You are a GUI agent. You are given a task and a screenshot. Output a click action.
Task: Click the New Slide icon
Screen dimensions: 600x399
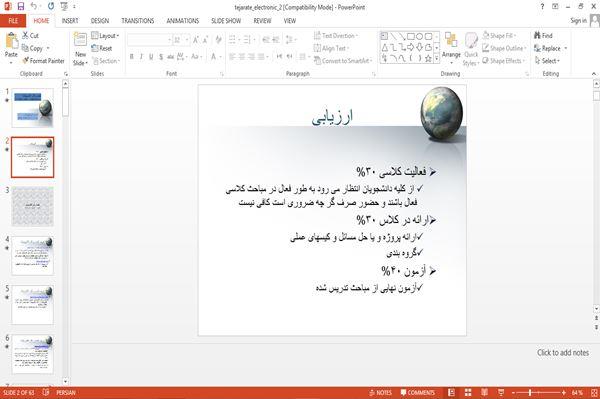(x=80, y=40)
